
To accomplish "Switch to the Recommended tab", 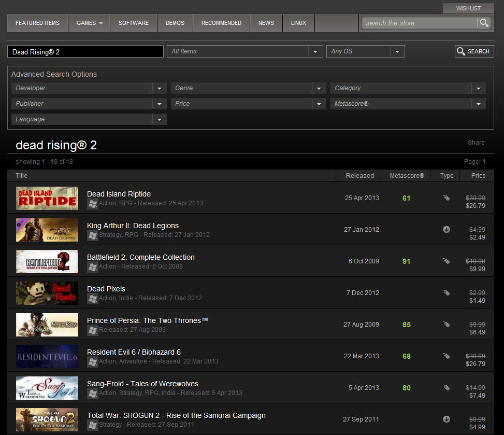I will pyautogui.click(x=221, y=23).
